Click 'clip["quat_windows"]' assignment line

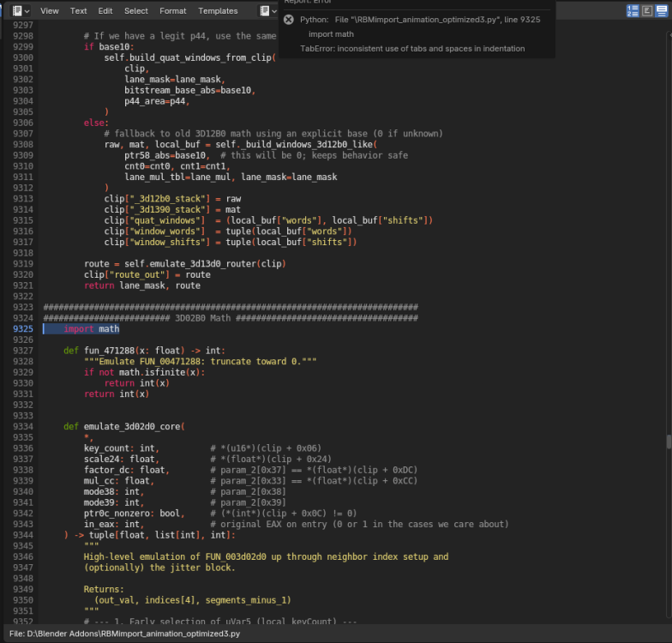pos(268,220)
